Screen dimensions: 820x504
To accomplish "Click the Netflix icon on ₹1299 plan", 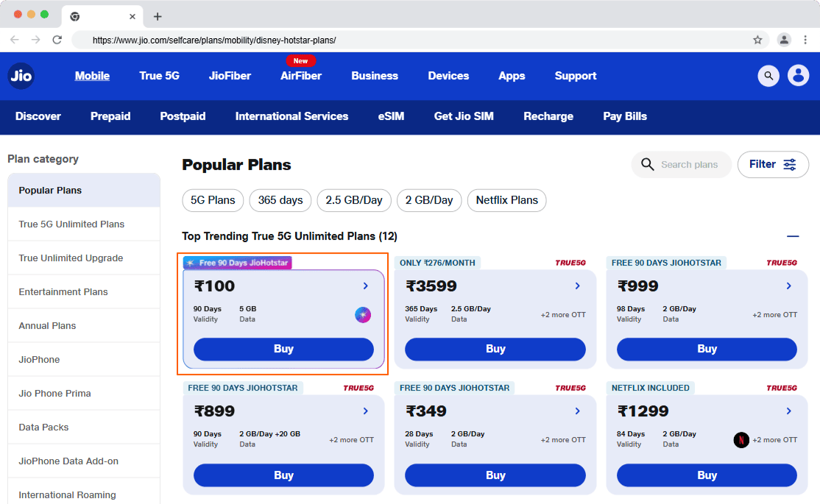I will 741,440.
